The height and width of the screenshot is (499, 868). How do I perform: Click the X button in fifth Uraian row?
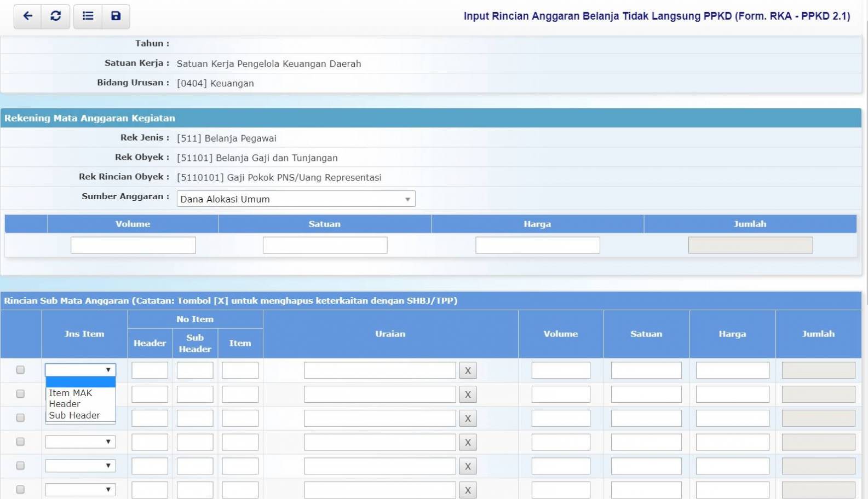point(468,466)
